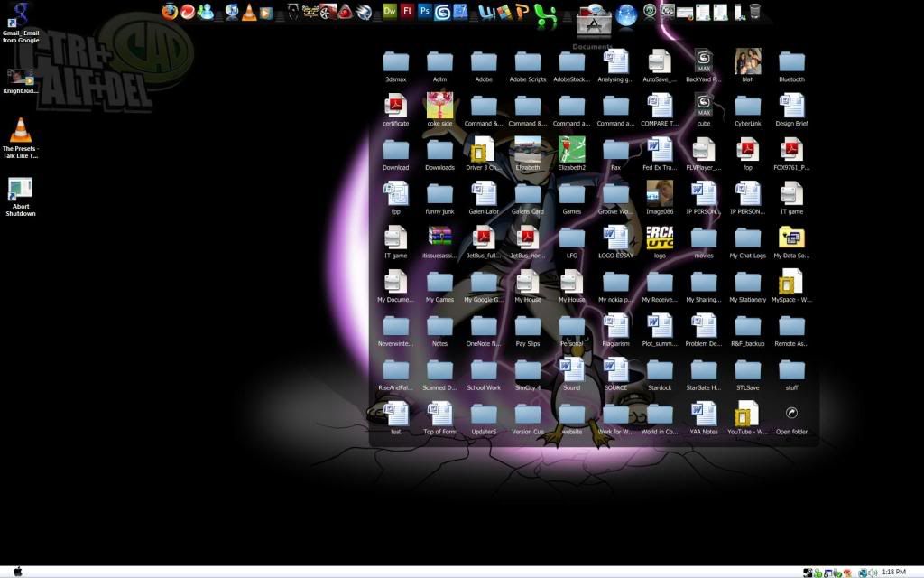Select the coke side image
The width and height of the screenshot is (924, 578).
coord(439,109)
